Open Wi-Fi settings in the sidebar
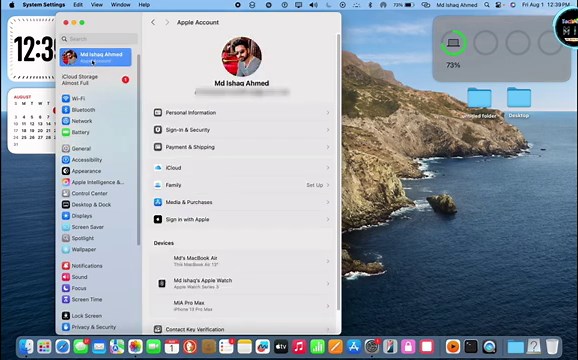 (x=74, y=98)
